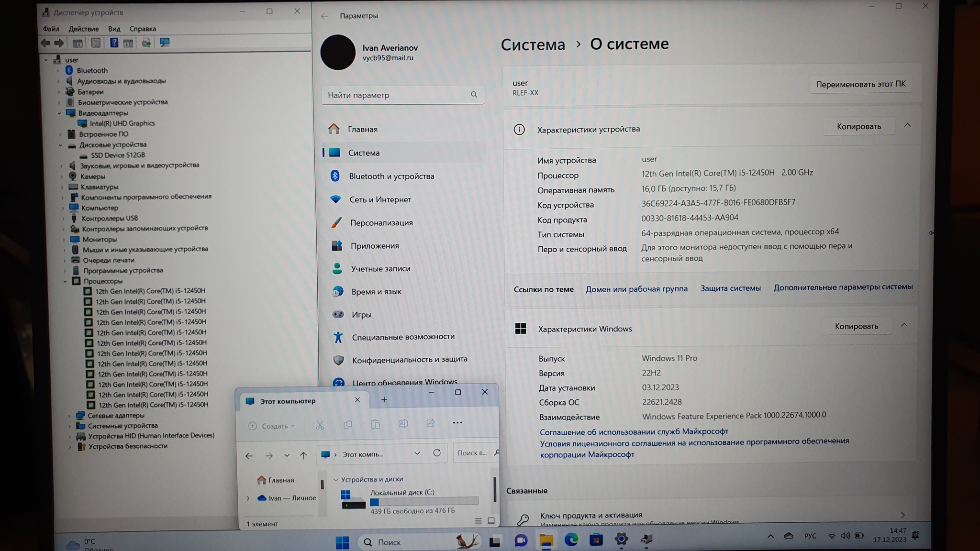Select Персонализация in Settings sidebar

[x=381, y=223]
